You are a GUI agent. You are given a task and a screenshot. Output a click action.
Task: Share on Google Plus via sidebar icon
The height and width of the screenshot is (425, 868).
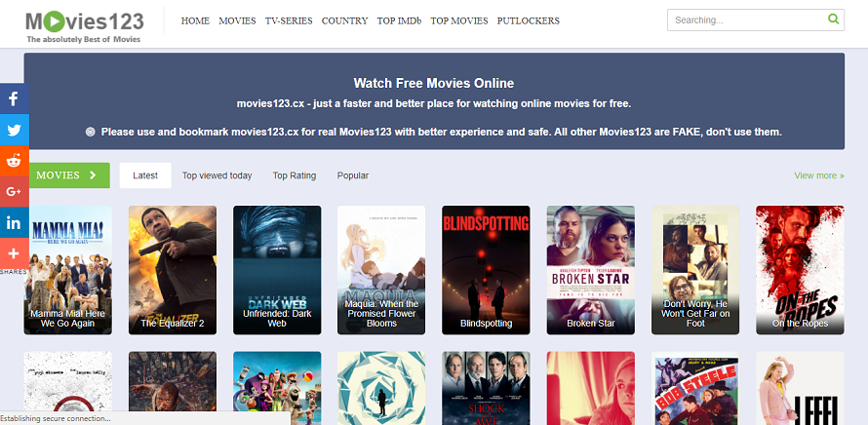pos(14,191)
